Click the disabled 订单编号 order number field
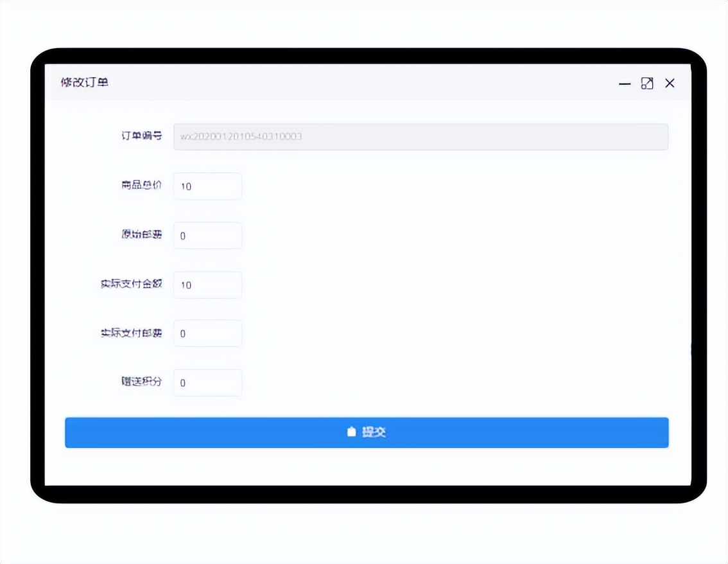This screenshot has width=728, height=564. [x=420, y=136]
